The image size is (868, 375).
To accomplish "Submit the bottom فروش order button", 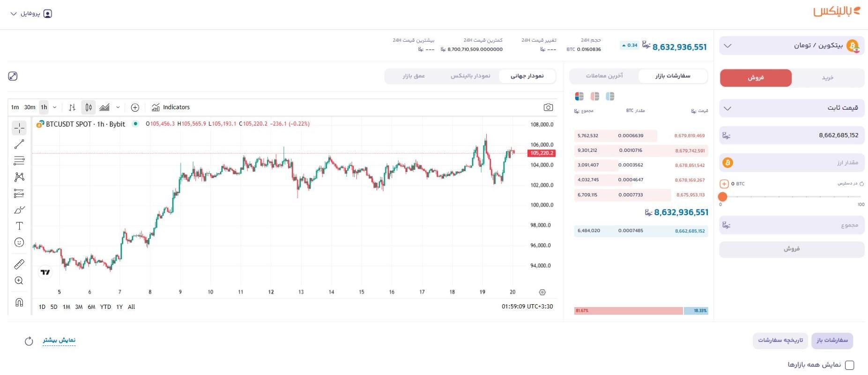I will pos(792,249).
